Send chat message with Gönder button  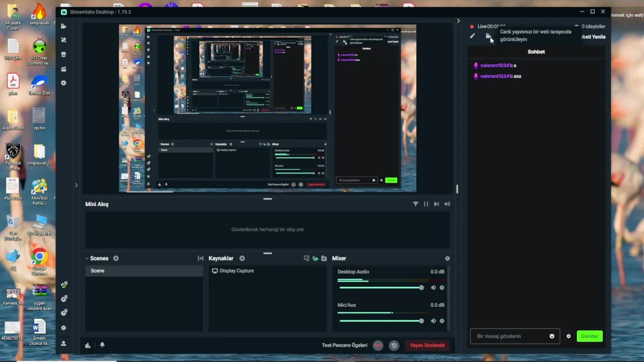590,336
